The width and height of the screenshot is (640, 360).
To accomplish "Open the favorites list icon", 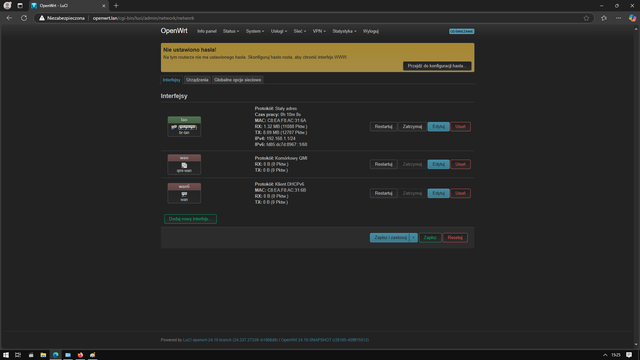I will 604,18.
